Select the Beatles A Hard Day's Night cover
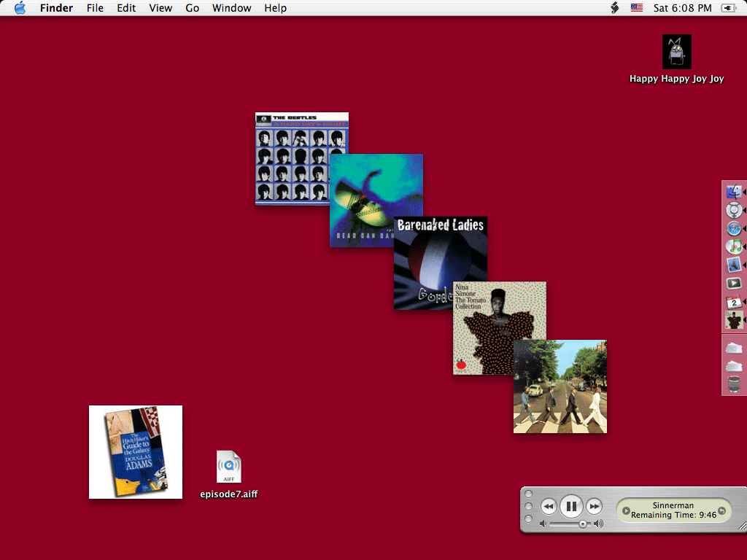 coord(292,158)
